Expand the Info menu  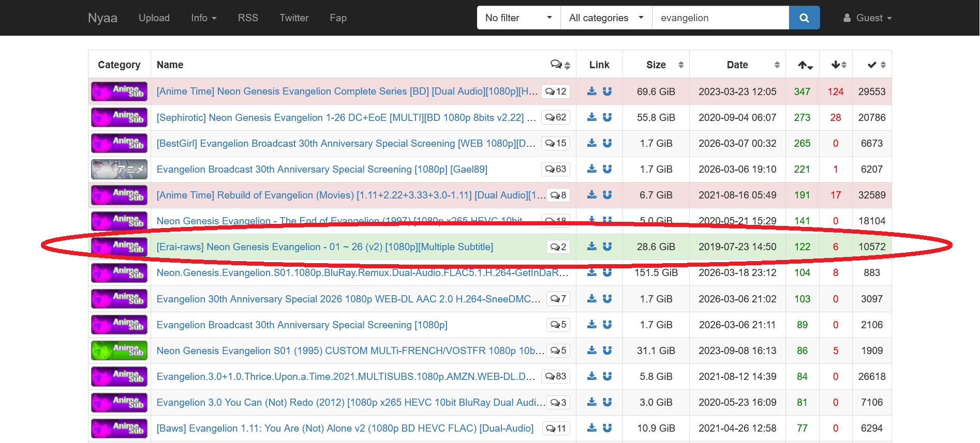(203, 18)
